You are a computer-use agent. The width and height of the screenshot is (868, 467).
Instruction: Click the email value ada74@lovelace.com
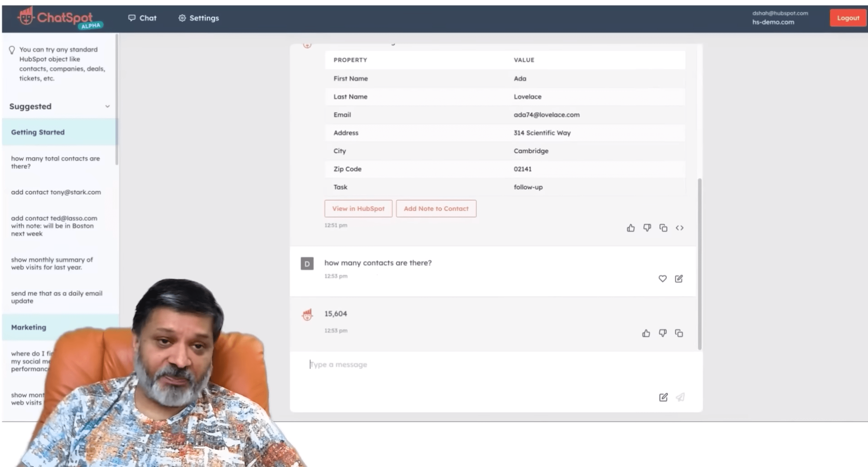point(547,115)
